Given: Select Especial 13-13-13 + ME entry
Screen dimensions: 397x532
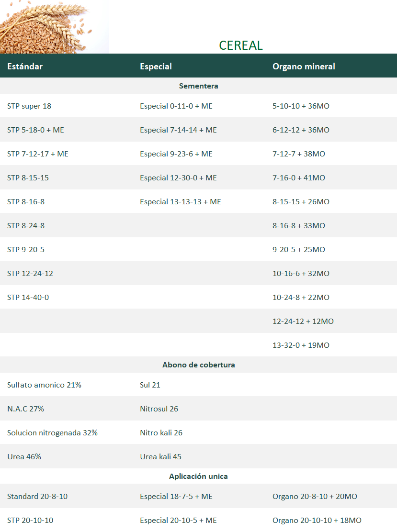Looking at the screenshot, I should (181, 202).
